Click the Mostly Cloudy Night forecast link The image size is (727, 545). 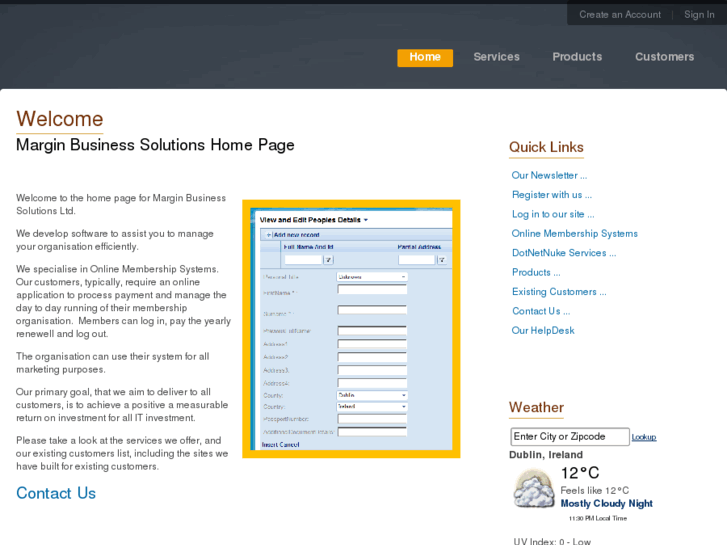click(606, 504)
